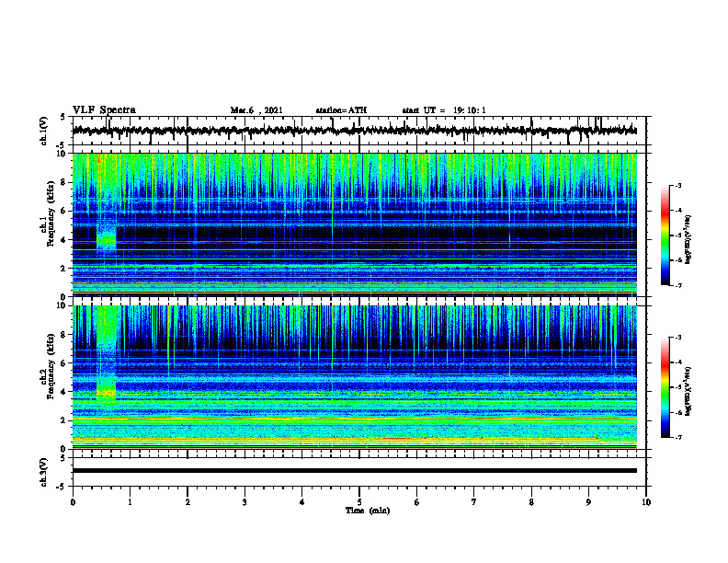Screen dimensions: 728x563
Task: Click the "Time (min)" axis title
Action: [x=368, y=511]
